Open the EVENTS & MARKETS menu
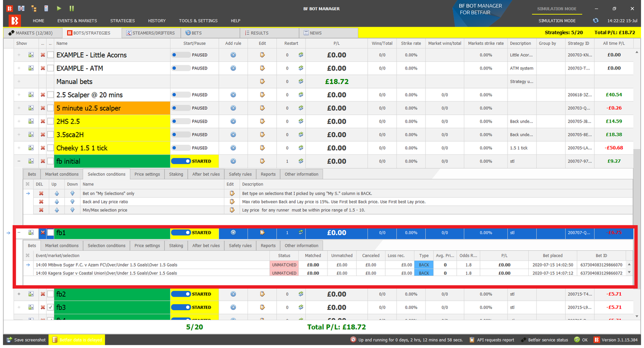644x348 pixels. click(77, 21)
